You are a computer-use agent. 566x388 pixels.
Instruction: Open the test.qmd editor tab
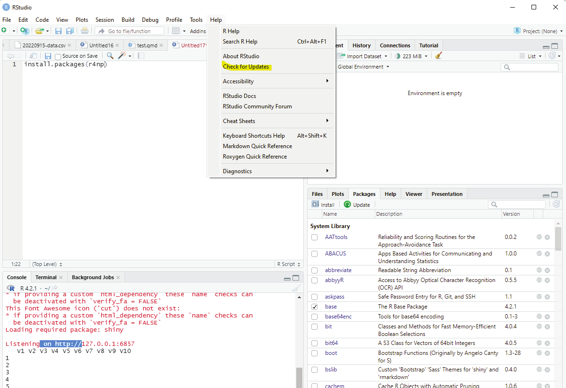point(147,45)
